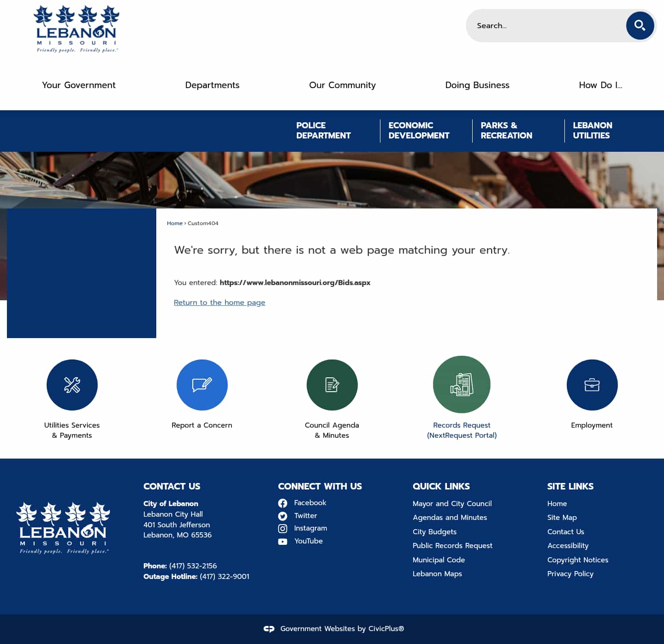The image size is (664, 644).
Task: Open the Privacy Policy link
Action: click(x=570, y=574)
